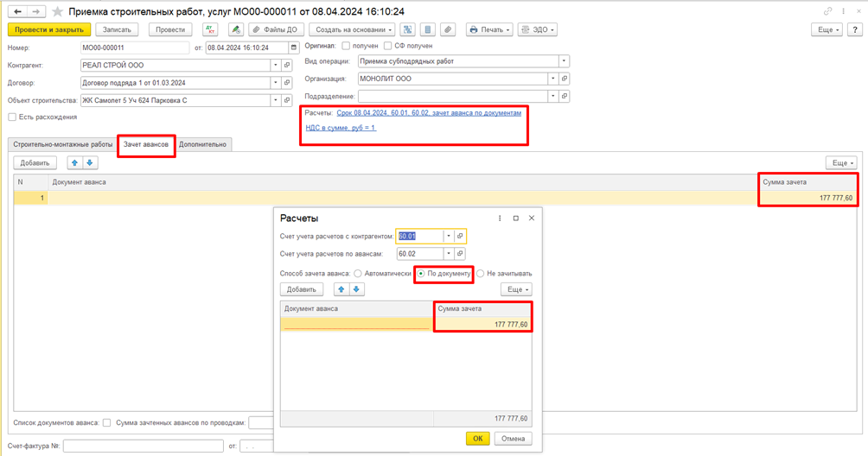Image resolution: width=868 pixels, height=456 pixels.
Task: Expand the Вид операции dropdown
Action: [564, 61]
